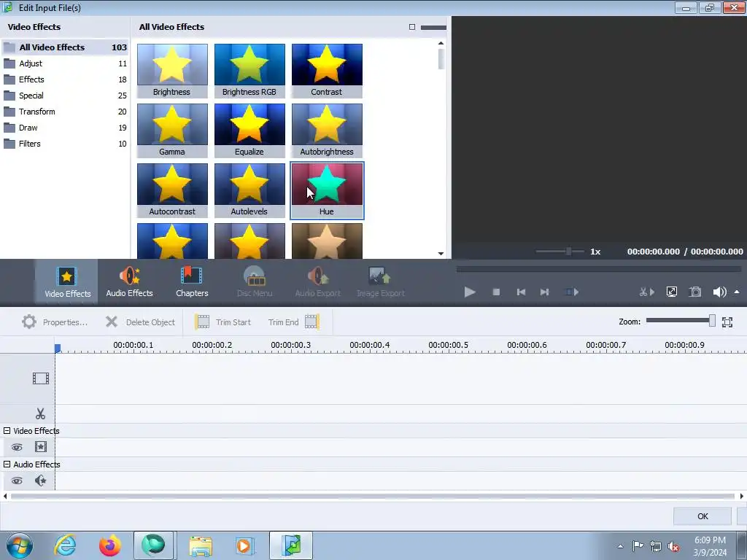Viewport: 747px width, 560px height.
Task: Pick the Gamma effect thumbnail
Action: pyautogui.click(x=172, y=131)
